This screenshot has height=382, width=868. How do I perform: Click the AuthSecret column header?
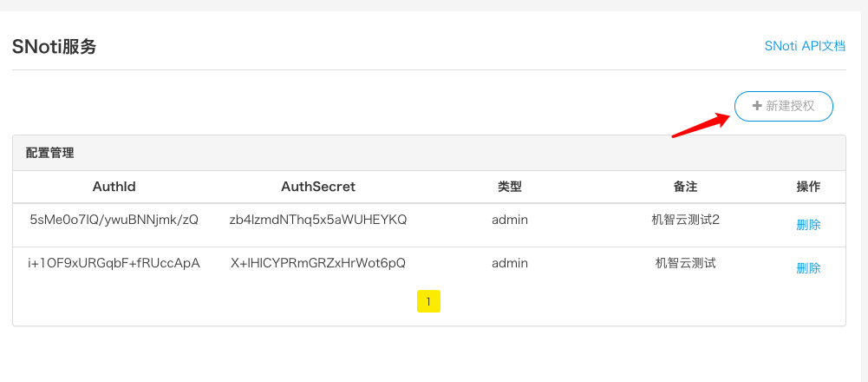318,187
